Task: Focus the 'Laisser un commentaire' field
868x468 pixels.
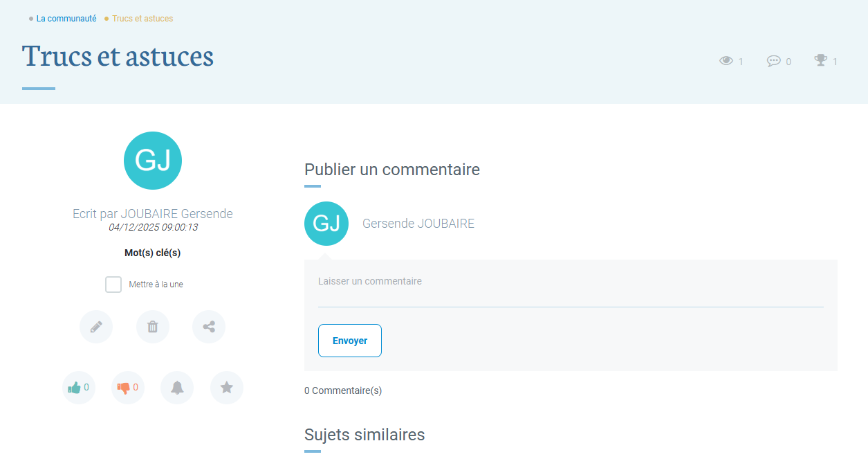Action: [x=571, y=291]
